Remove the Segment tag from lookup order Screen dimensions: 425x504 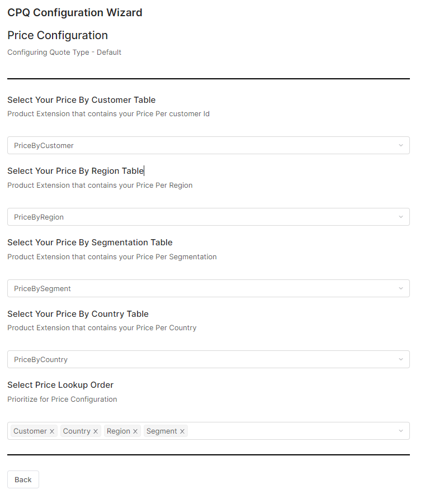pos(182,431)
